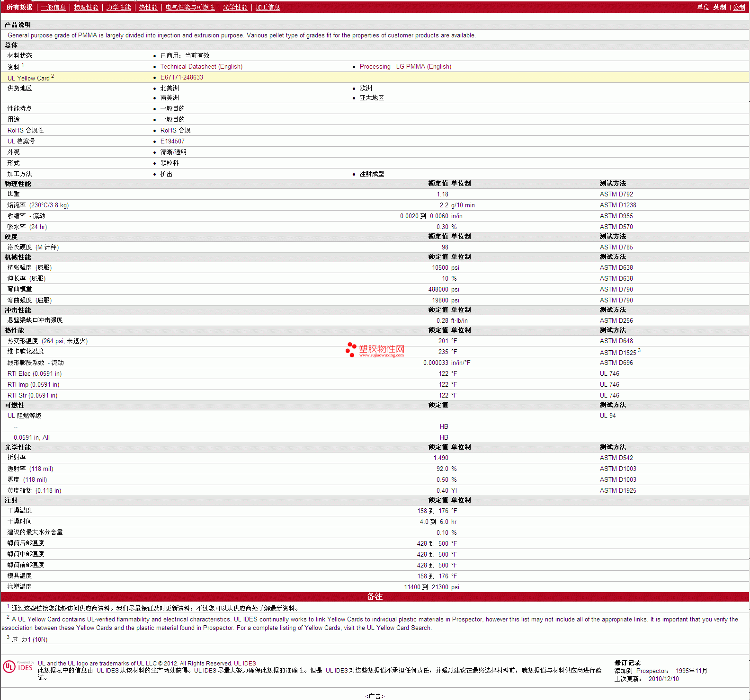
Task: Click the <广告> label at bottom
Action: point(375,696)
